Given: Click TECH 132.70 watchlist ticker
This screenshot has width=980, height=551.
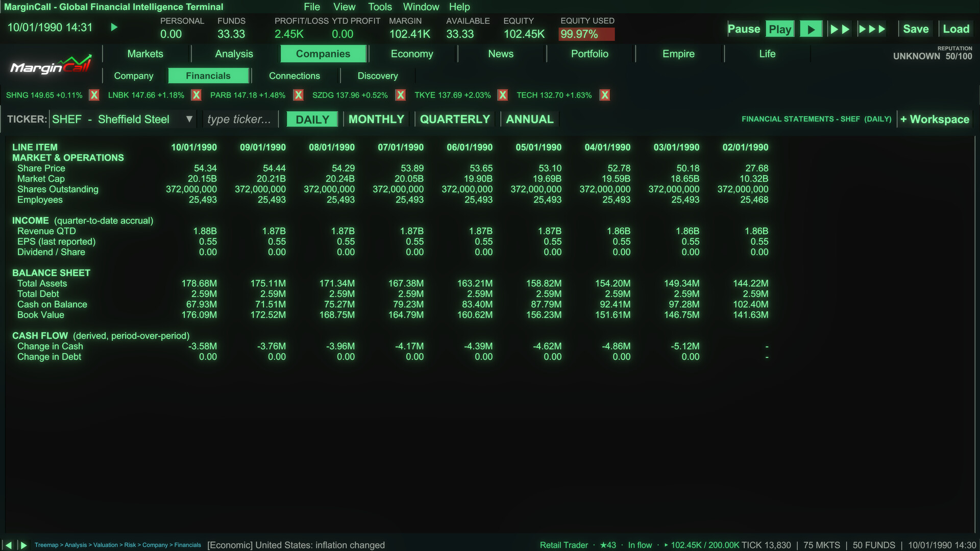Looking at the screenshot, I should coord(554,95).
